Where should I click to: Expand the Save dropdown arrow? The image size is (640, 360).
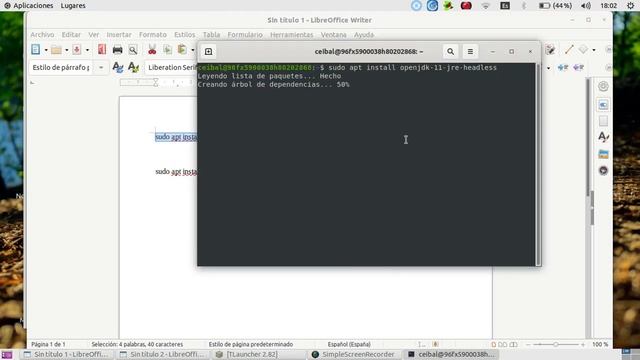(87, 50)
